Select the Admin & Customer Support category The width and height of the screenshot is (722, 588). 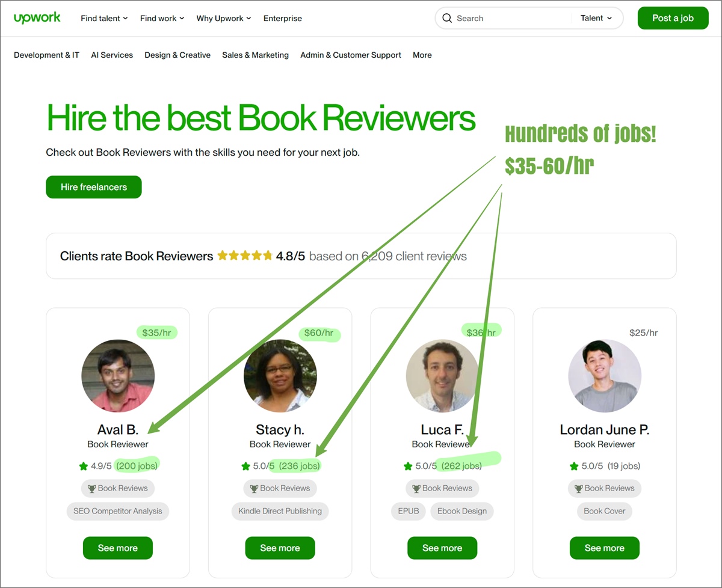point(351,55)
